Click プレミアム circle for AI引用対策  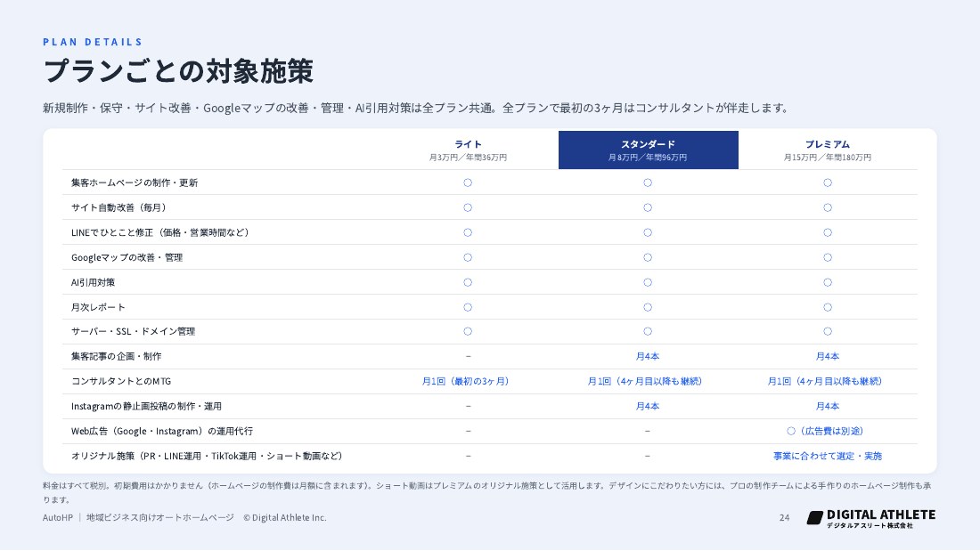pyautogui.click(x=828, y=282)
